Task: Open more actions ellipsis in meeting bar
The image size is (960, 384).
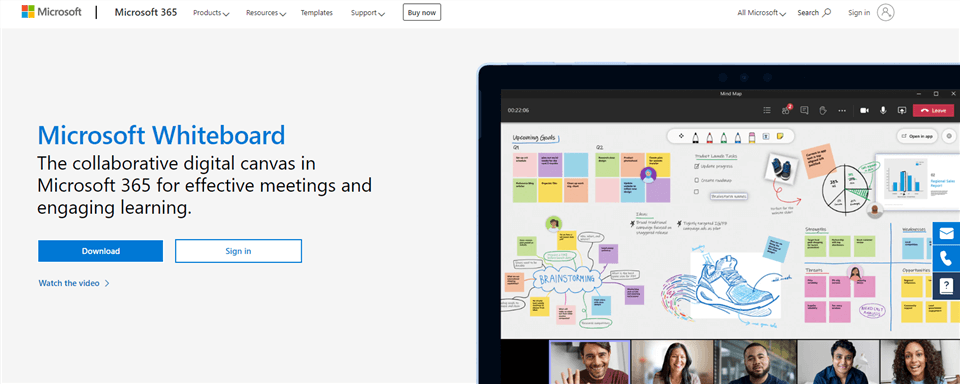Action: point(842,110)
